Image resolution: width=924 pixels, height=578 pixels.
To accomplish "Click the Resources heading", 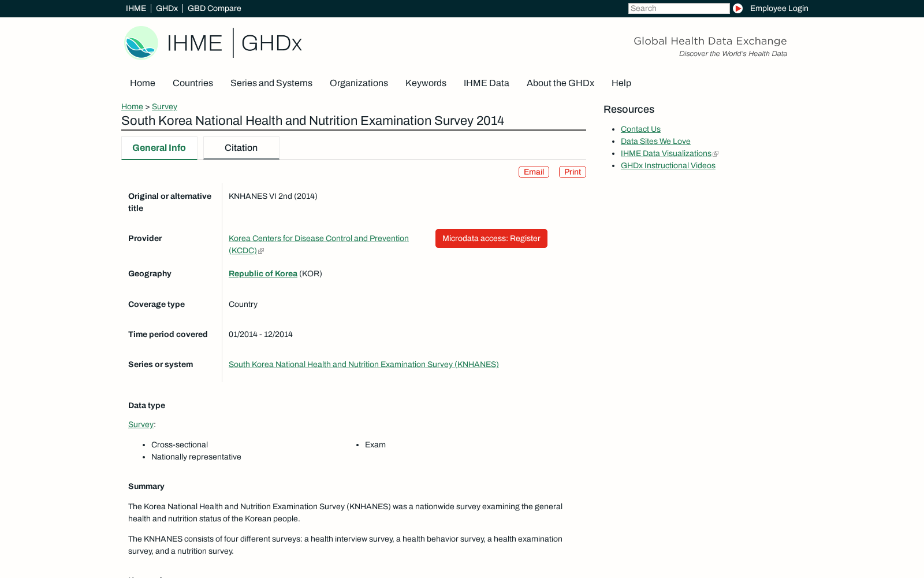I will (629, 110).
